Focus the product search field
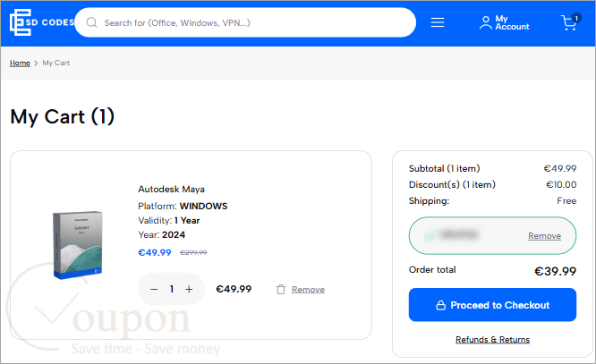The image size is (596, 364). click(x=245, y=22)
